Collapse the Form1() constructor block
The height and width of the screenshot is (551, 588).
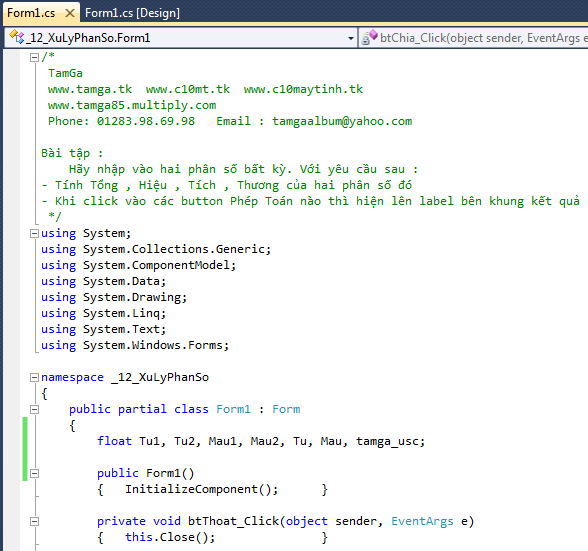pos(34,473)
